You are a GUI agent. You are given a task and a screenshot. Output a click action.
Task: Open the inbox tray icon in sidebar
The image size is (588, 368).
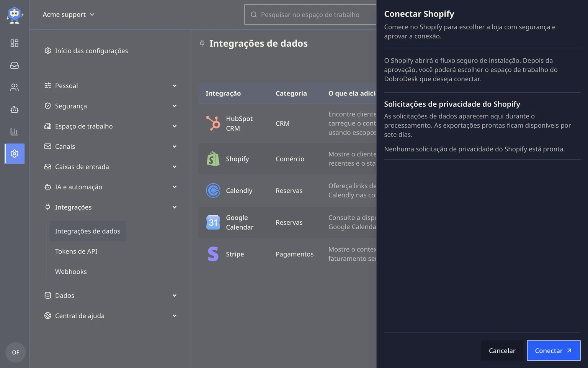[x=15, y=66]
